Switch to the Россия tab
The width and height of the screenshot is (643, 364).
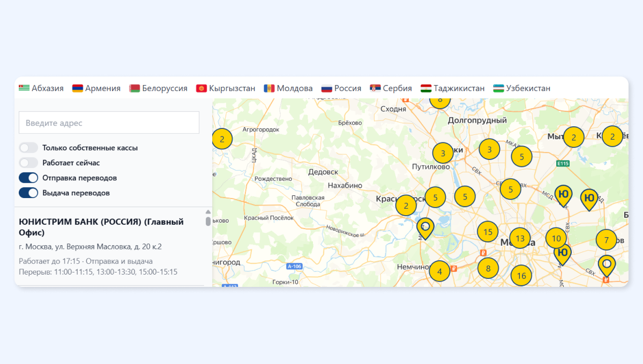click(341, 88)
